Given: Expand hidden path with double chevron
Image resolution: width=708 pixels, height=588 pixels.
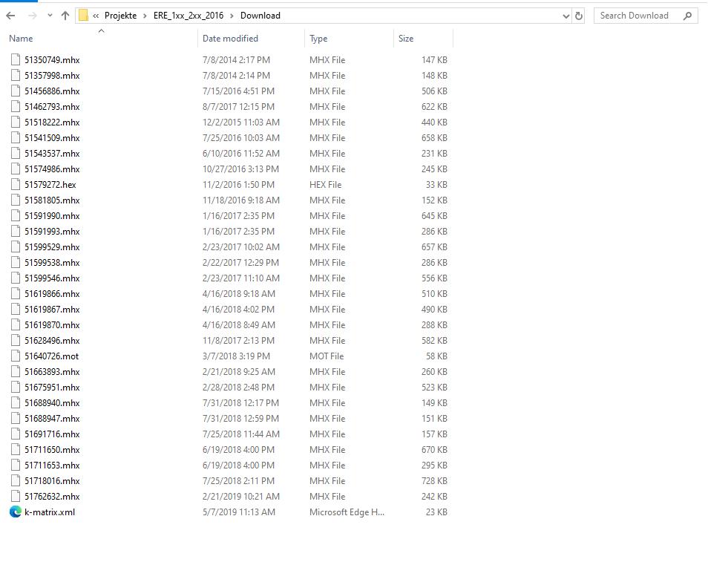Looking at the screenshot, I should [x=96, y=16].
